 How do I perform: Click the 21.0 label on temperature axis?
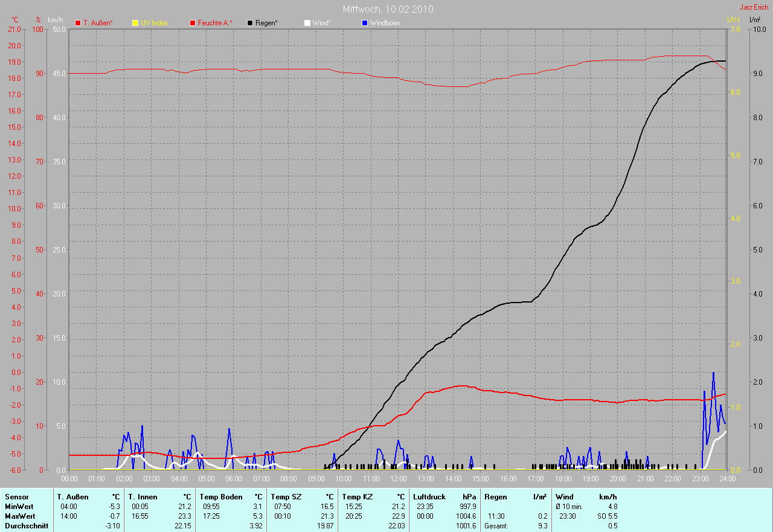click(14, 30)
